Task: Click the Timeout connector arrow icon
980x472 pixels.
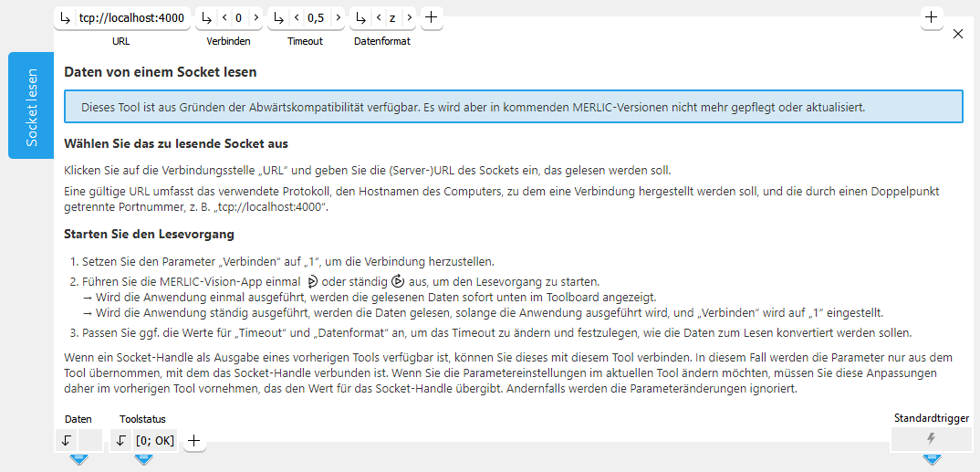Action: pyautogui.click(x=278, y=17)
